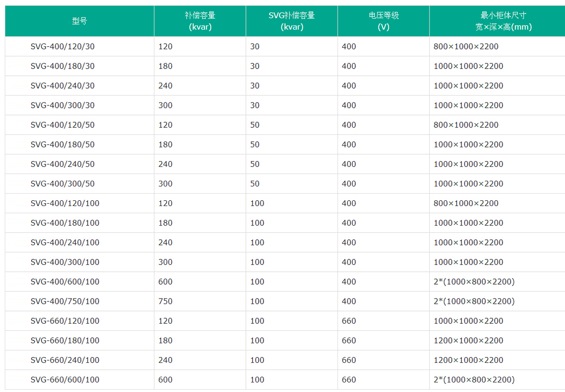Click cabinet size in SVG-660/600/100 row
This screenshot has width=565, height=392.
tap(474, 380)
